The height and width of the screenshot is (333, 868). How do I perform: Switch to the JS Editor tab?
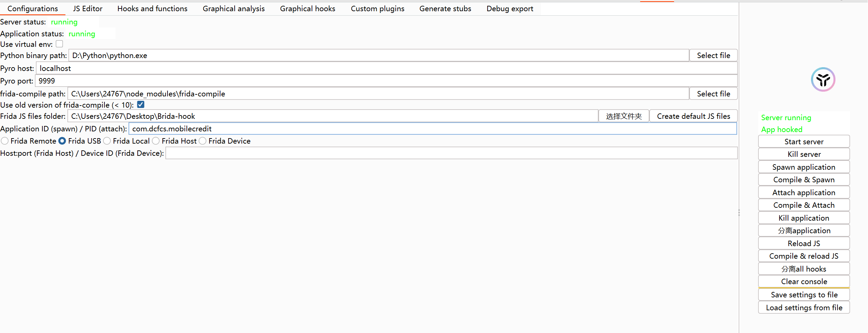(87, 9)
